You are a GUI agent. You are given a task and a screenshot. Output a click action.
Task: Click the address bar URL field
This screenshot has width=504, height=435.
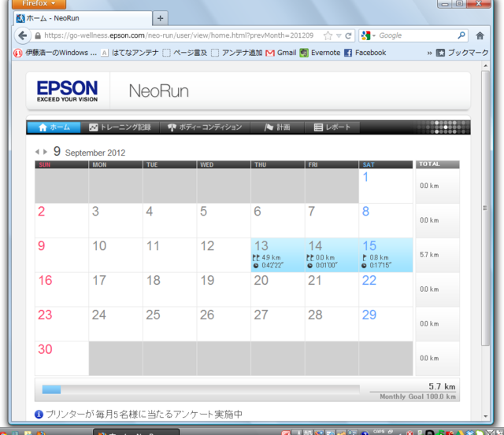179,35
